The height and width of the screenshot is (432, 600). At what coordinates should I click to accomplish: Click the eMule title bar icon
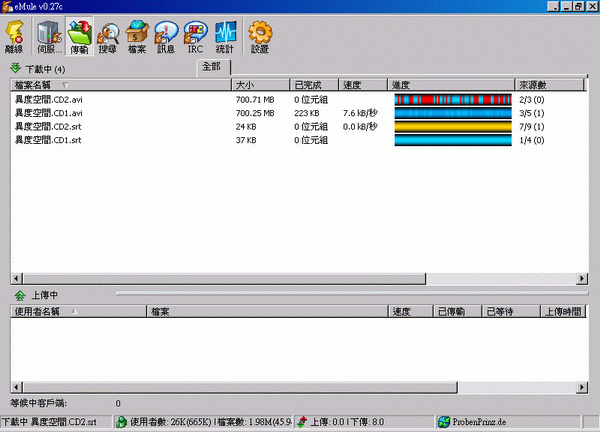7,7
